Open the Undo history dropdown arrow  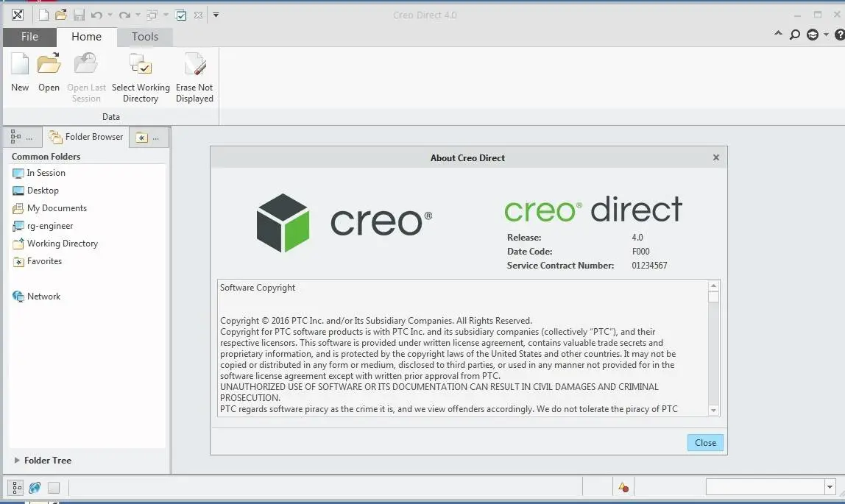click(x=110, y=15)
